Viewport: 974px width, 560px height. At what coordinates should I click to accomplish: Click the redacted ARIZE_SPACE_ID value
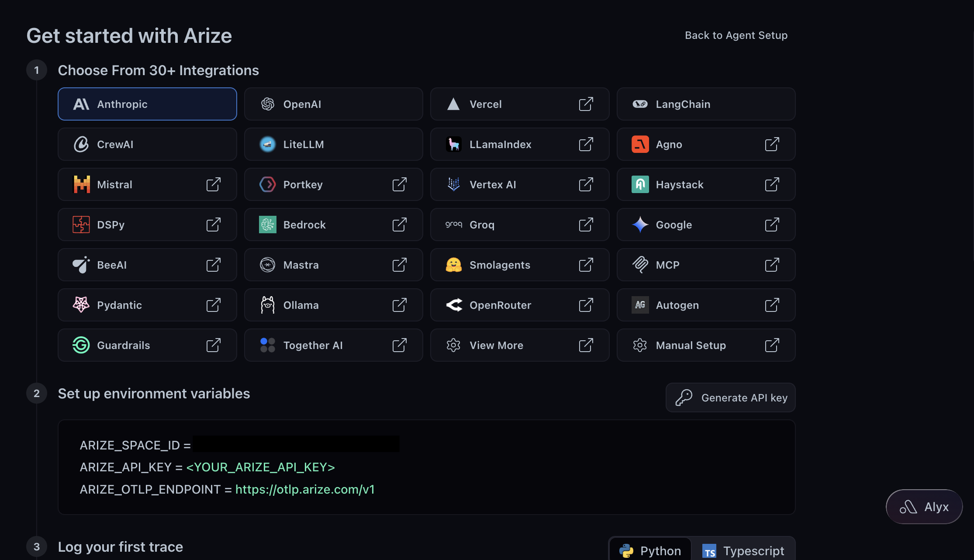click(x=296, y=444)
